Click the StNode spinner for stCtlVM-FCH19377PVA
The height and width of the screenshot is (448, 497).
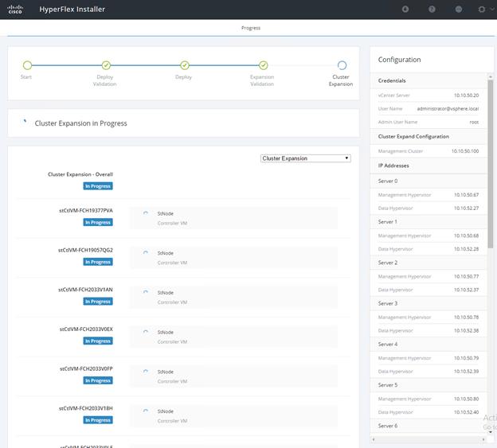click(x=146, y=213)
